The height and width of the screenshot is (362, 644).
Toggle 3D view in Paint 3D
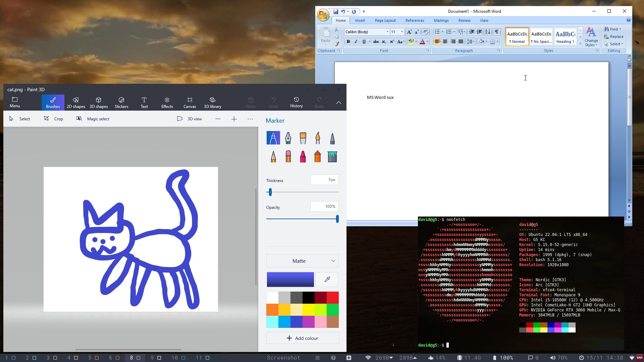tap(190, 119)
